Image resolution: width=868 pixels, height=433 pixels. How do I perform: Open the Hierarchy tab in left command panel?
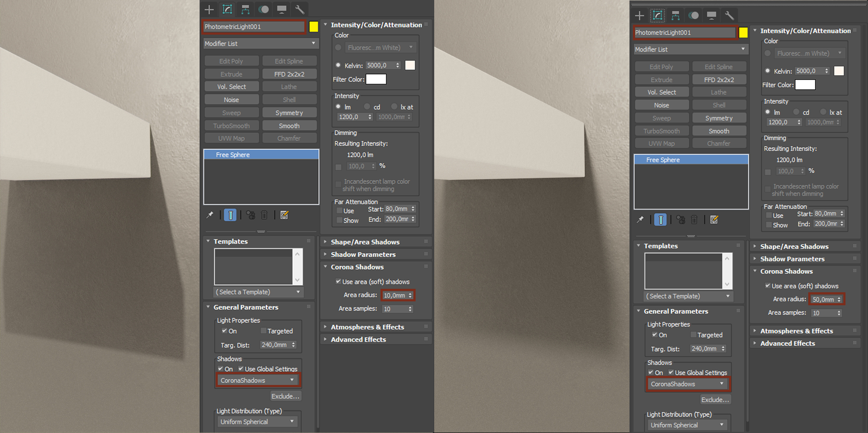pos(245,10)
